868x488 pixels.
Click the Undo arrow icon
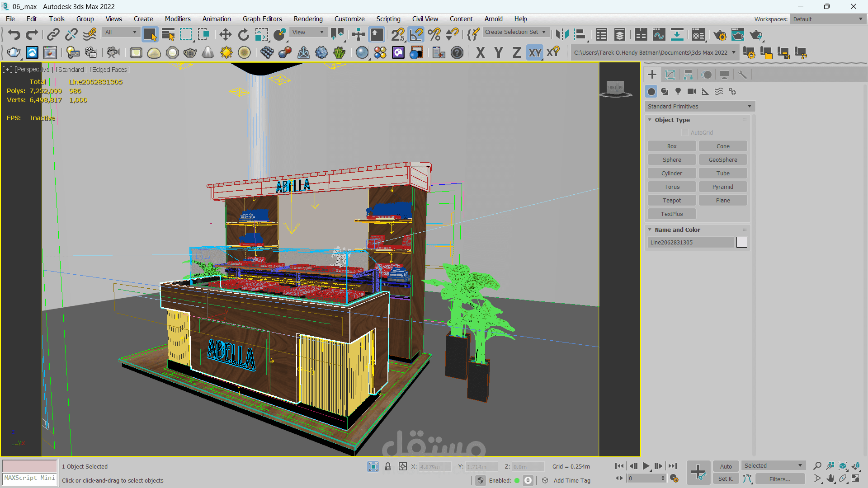[14, 35]
